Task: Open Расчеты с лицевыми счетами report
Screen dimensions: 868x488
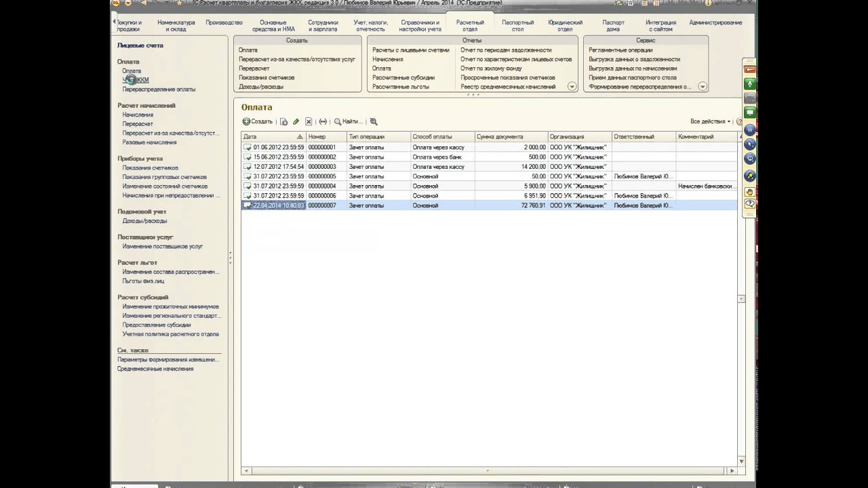Action: pos(410,50)
